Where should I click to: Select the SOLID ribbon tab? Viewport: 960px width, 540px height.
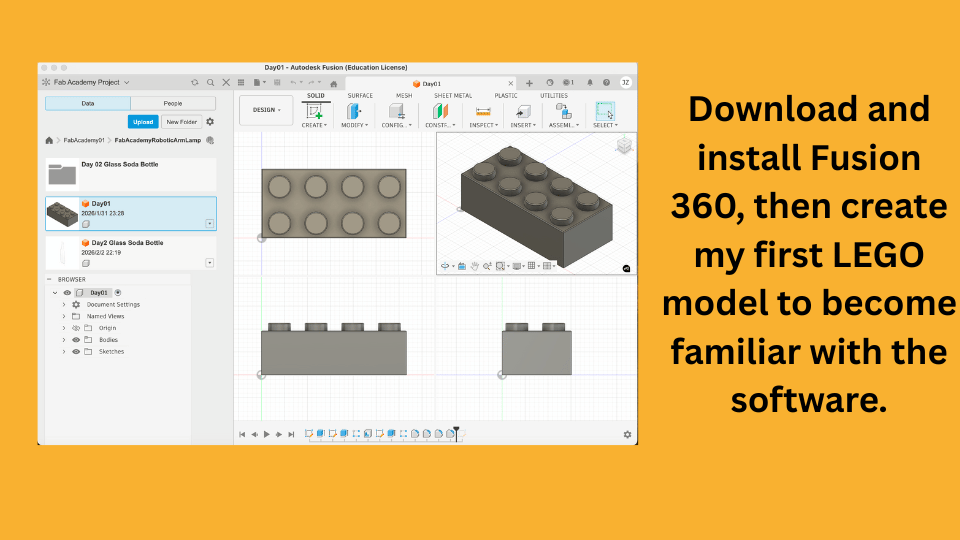(x=316, y=96)
